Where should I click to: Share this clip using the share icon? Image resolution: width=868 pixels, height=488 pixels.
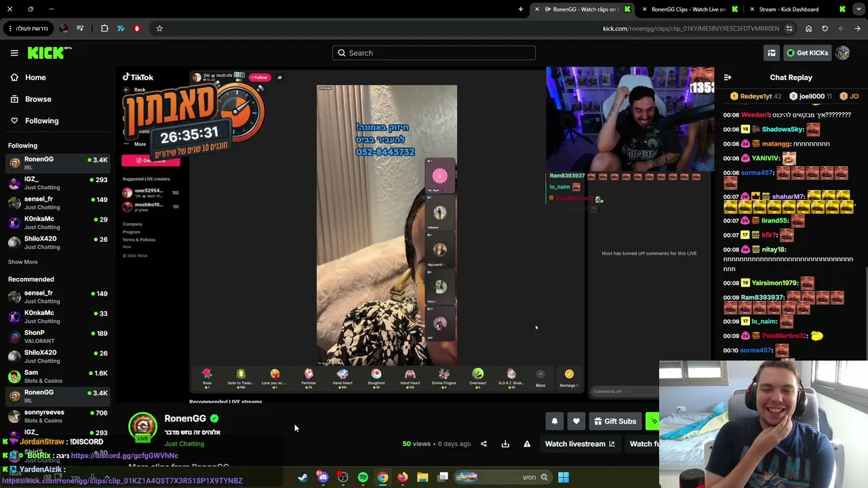pos(484,444)
